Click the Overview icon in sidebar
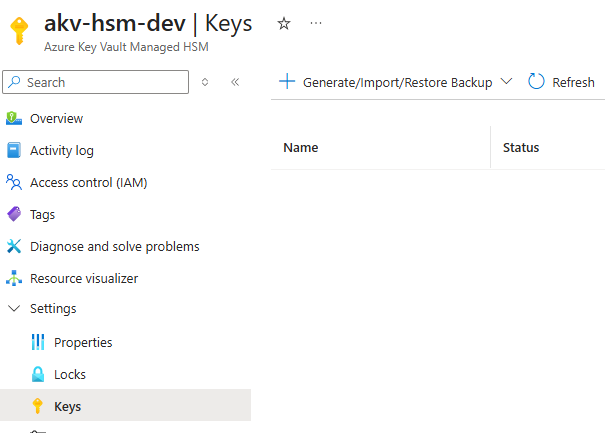The width and height of the screenshot is (605, 433). coord(13,118)
